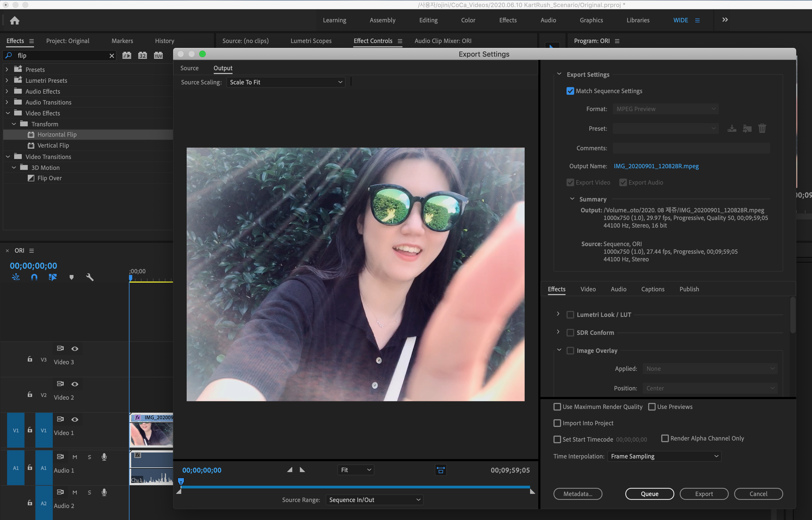Open the Captions tab in export settings
812x520 pixels.
click(652, 289)
